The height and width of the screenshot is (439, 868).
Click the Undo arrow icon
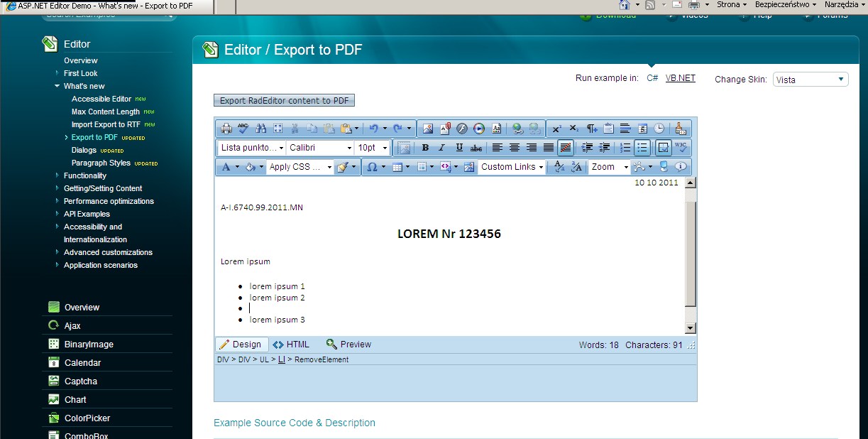[373, 129]
